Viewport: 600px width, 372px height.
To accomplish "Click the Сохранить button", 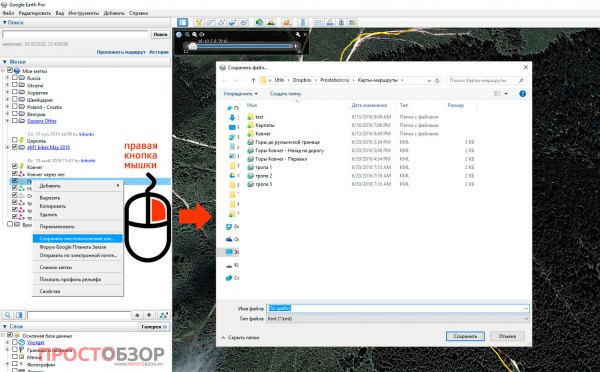I will (x=465, y=336).
